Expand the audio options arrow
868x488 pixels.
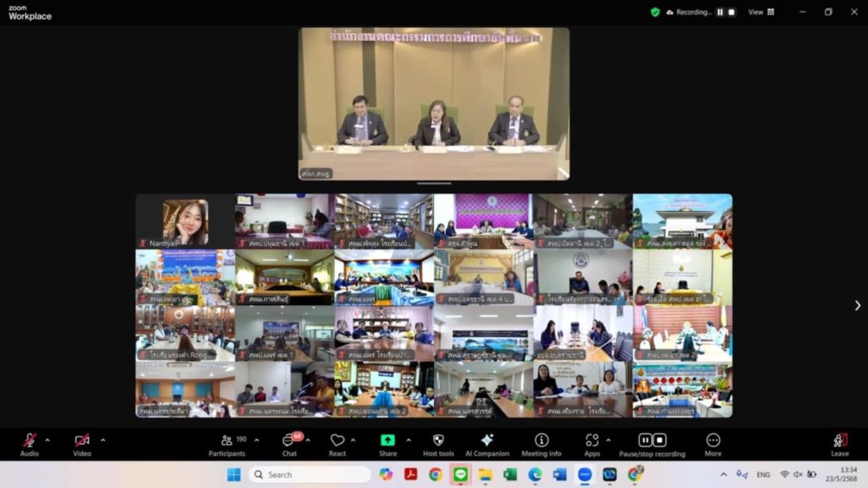tap(47, 440)
